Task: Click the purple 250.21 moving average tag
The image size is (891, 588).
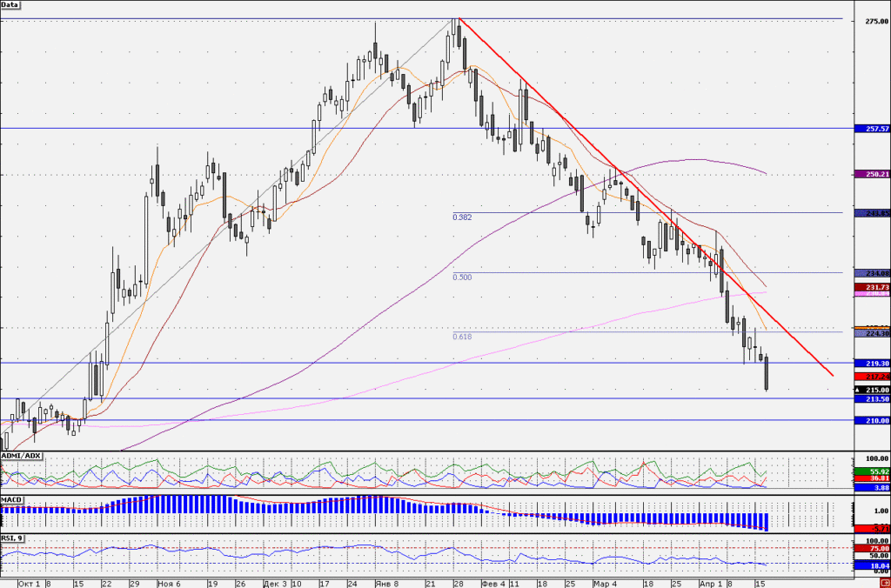Action: (872, 174)
